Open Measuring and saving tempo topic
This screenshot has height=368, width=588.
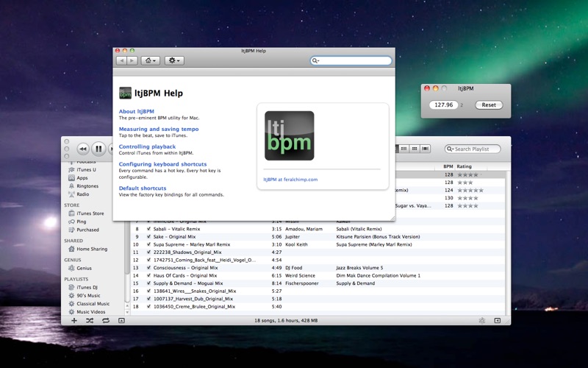(159, 130)
